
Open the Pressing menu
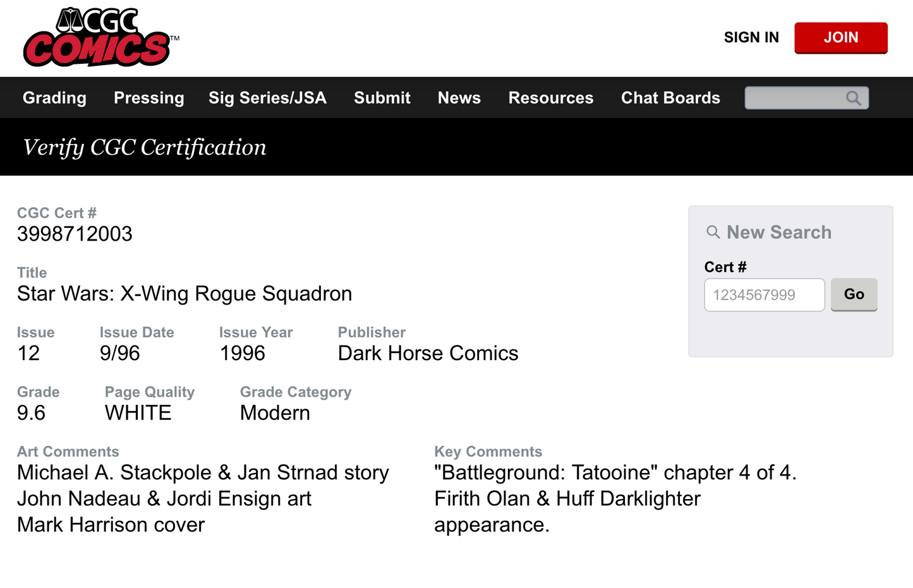pos(149,98)
